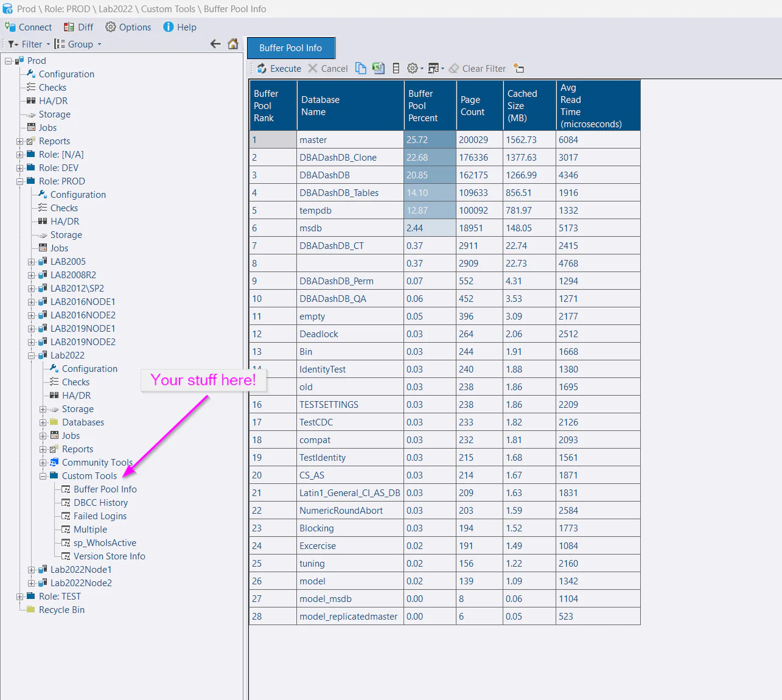Execute the Buffer Pool Info query
Viewport: 782px width, 700px height.
click(x=279, y=68)
